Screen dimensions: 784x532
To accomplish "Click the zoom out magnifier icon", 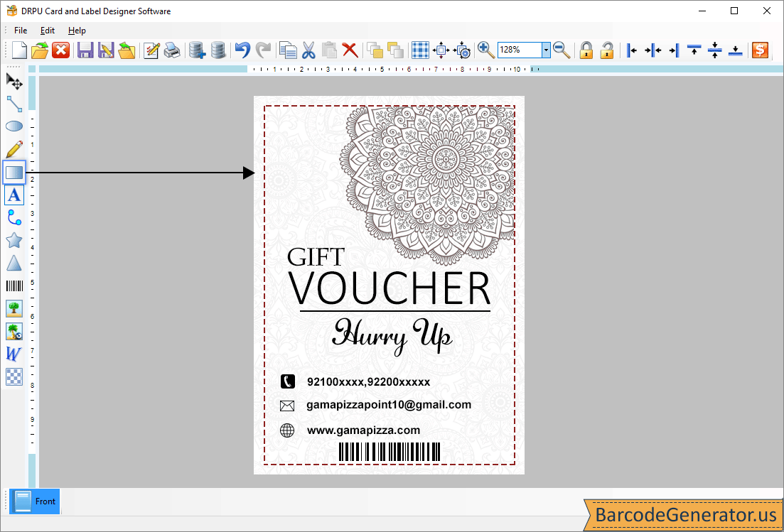I will 562,50.
